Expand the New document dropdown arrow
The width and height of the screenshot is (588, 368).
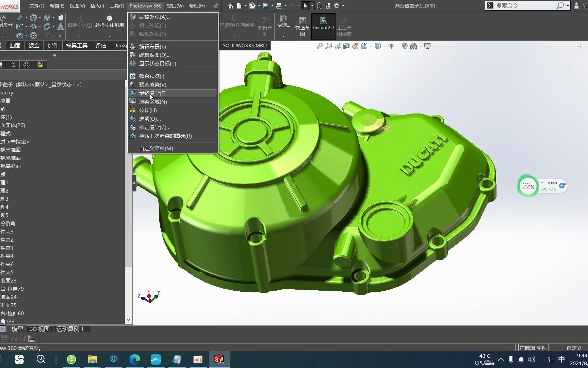pyautogui.click(x=245, y=6)
